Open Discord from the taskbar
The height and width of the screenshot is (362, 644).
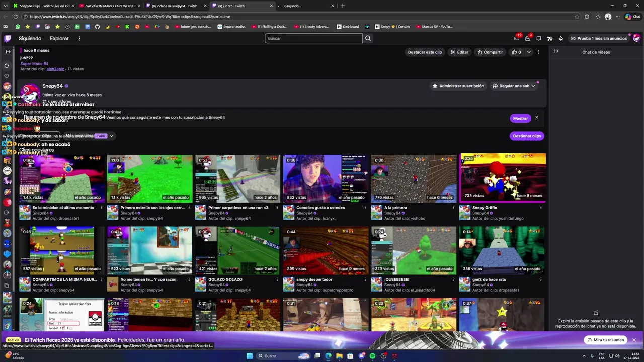(361, 356)
